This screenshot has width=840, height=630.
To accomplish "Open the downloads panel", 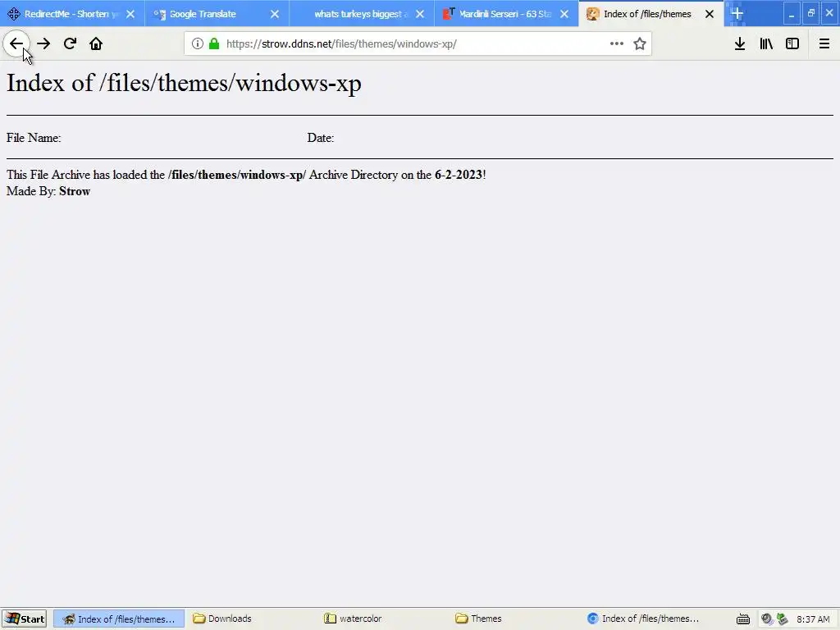I will tap(740, 43).
